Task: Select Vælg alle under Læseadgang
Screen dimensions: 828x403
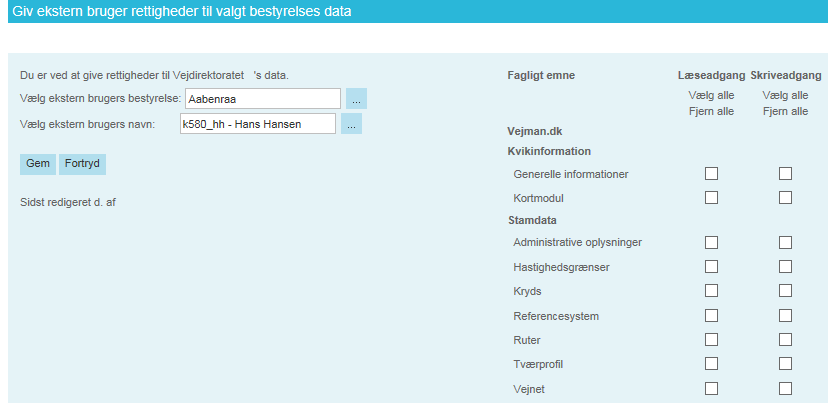Action: (711, 95)
